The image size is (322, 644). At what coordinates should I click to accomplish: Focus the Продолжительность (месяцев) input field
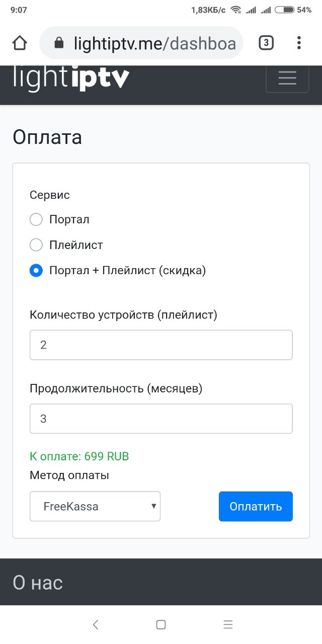click(161, 419)
